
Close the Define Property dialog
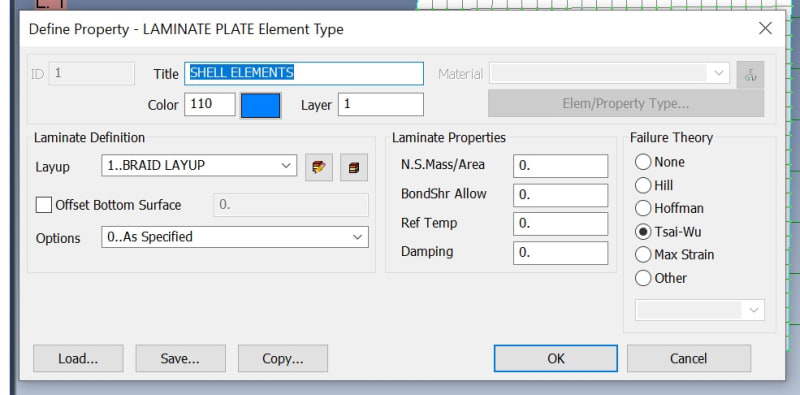(765, 29)
